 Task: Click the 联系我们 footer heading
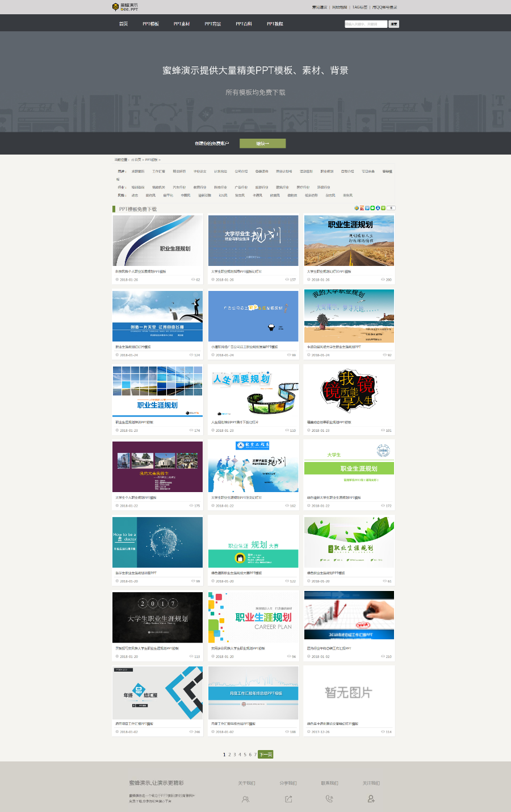pos(329,783)
